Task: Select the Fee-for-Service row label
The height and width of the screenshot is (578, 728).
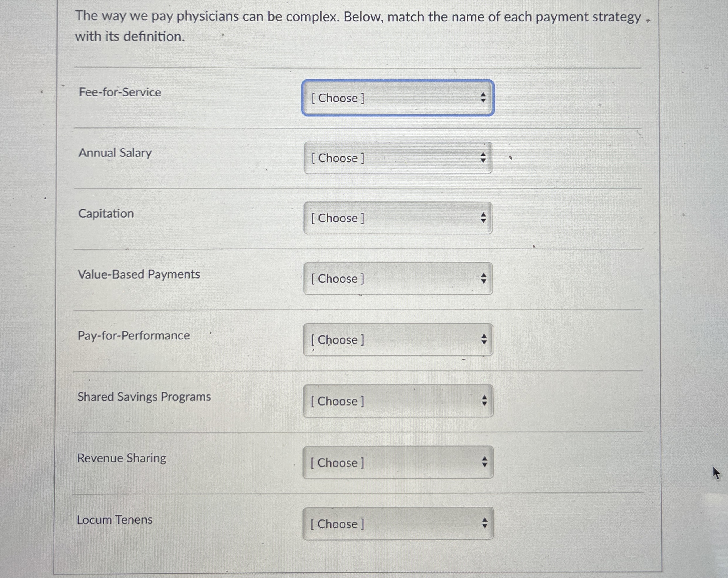Action: point(119,92)
